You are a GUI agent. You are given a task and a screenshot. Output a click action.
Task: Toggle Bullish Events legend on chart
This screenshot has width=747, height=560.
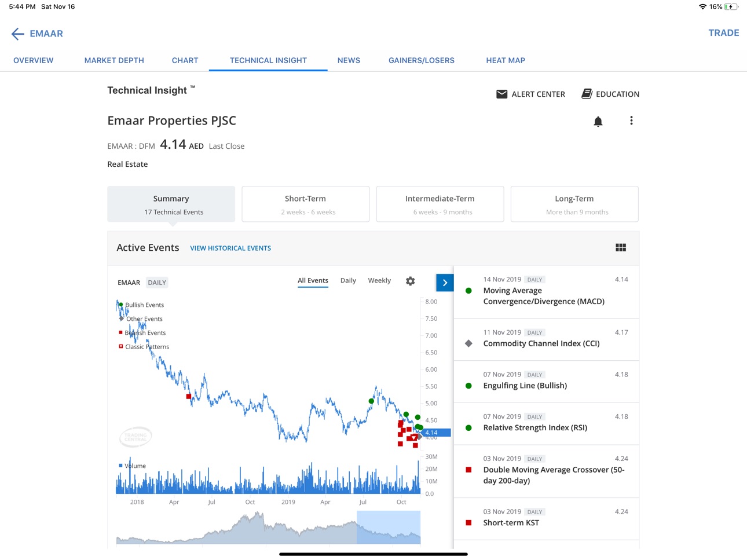142,305
